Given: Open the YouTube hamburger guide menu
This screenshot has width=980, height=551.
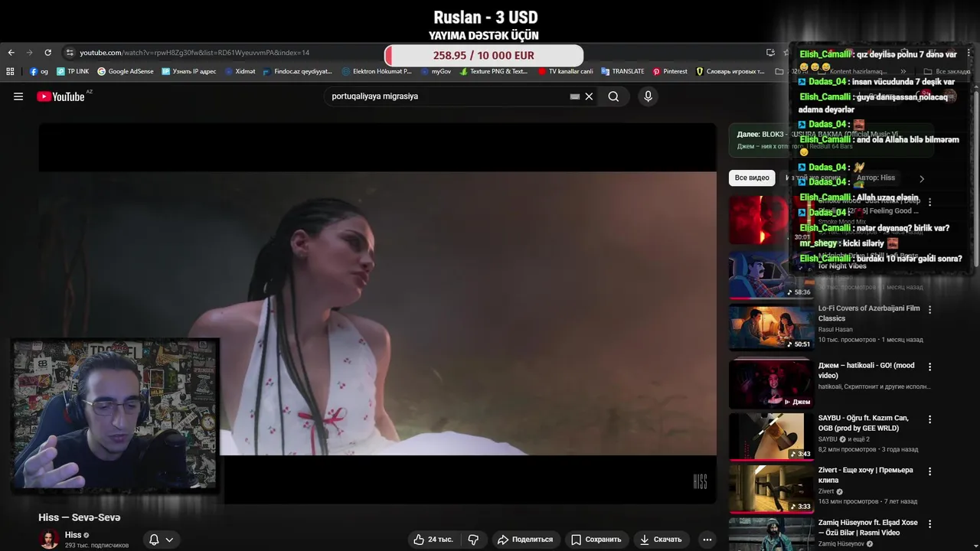Looking at the screenshot, I should click(18, 96).
